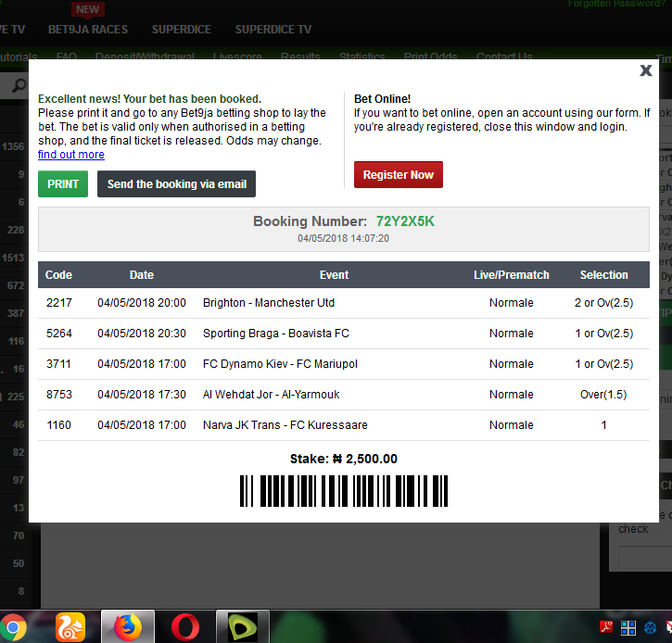
Task: Switch to Firefox in the taskbar
Action: [128, 627]
